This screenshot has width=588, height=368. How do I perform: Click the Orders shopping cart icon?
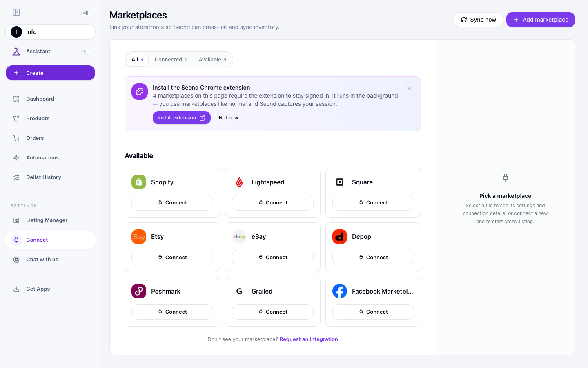click(16, 138)
